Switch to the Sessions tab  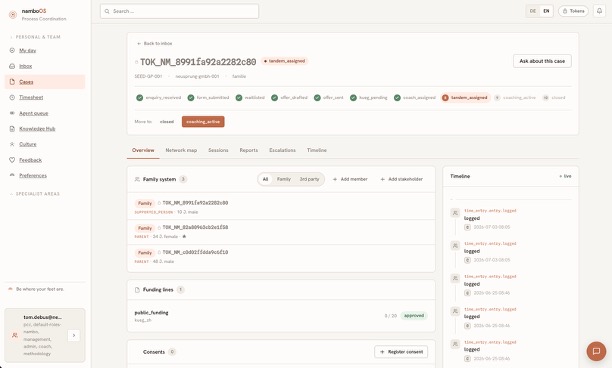point(218,150)
